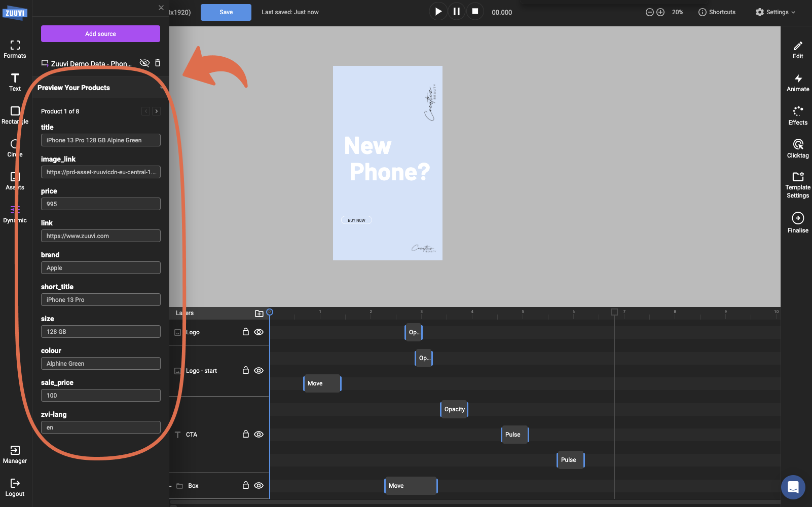Open the Settings dropdown
The width and height of the screenshot is (812, 507).
point(774,12)
